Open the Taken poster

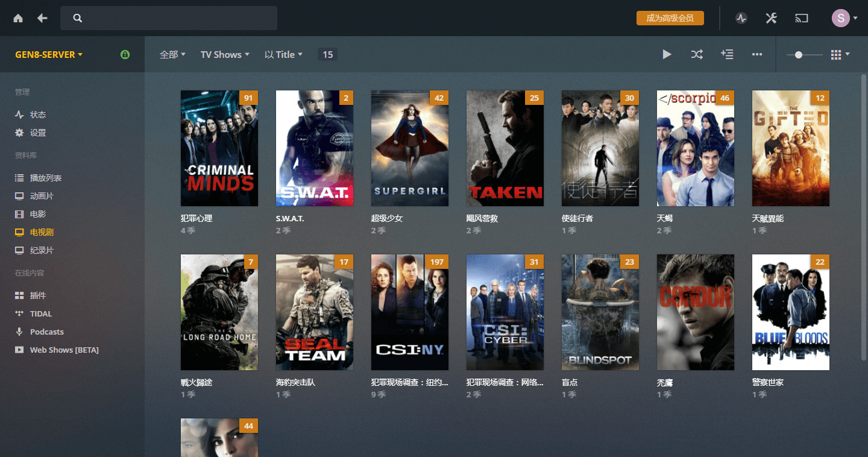[x=505, y=148]
